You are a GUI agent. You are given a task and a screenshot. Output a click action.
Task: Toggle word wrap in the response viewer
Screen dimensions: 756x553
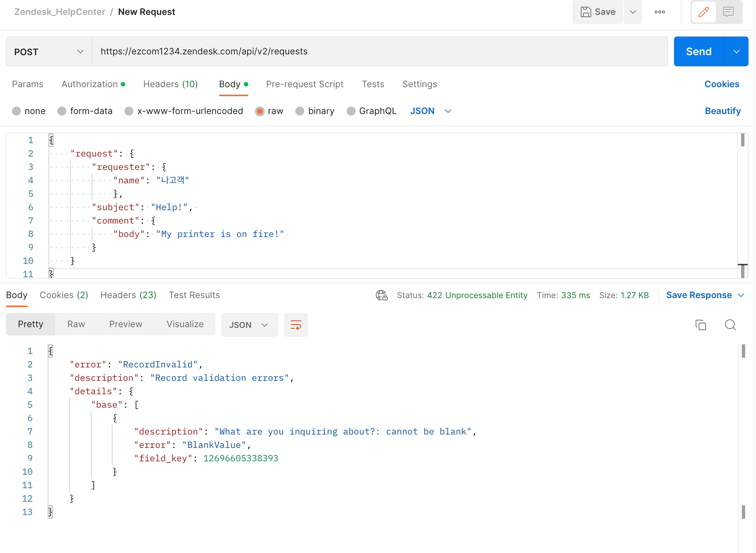point(296,325)
